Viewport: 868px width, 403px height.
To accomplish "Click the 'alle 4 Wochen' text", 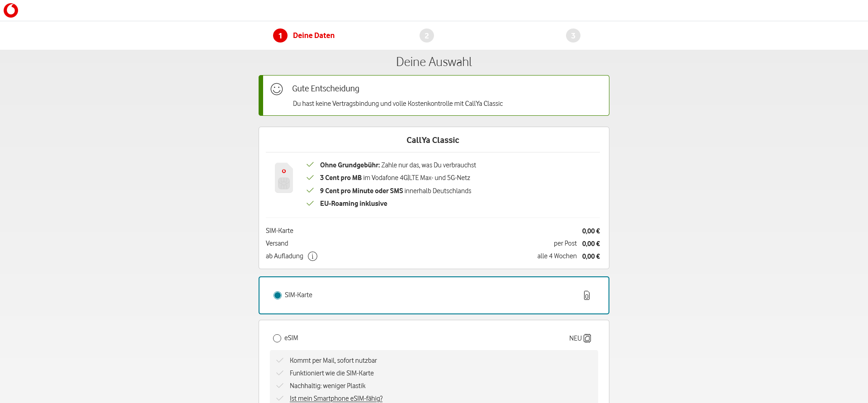I will [557, 256].
